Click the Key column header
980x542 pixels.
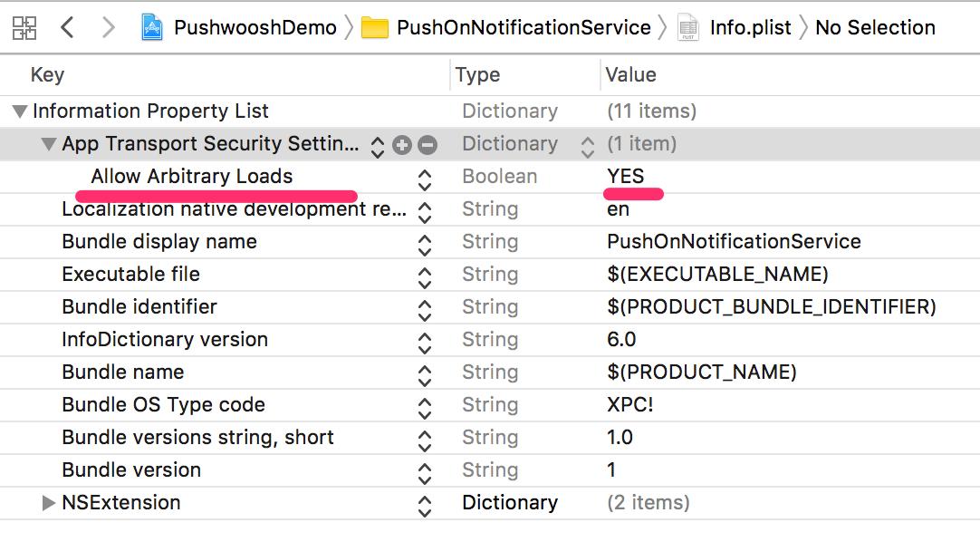[47, 75]
